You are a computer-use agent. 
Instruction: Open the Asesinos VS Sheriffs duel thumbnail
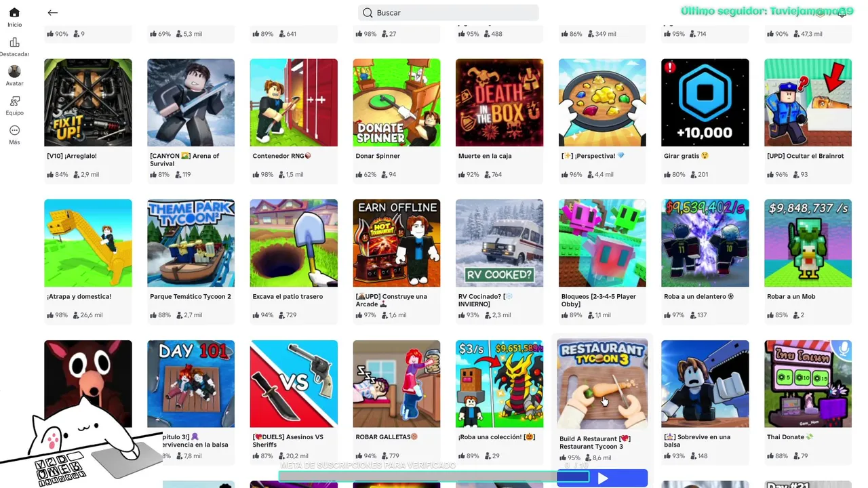click(294, 384)
